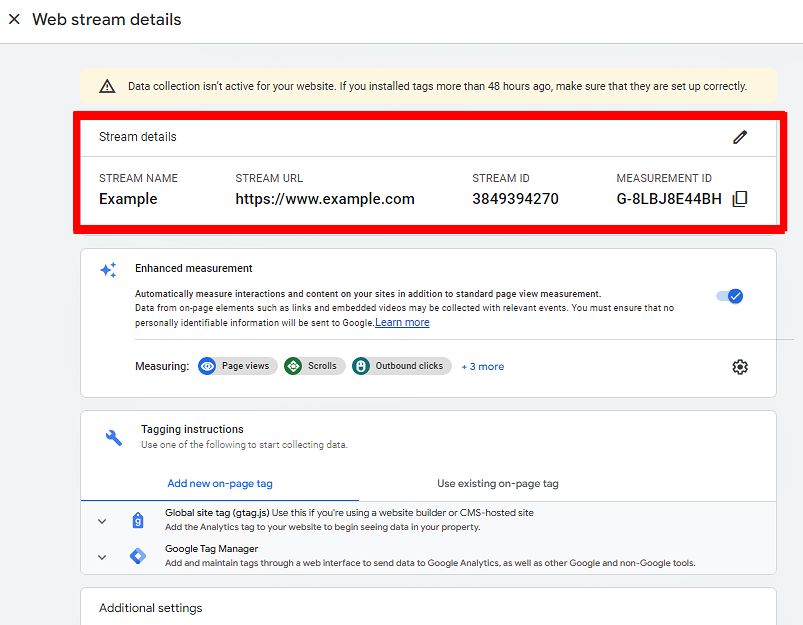Click the Outbound clicks mouse icon
The height and width of the screenshot is (625, 803).
tap(361, 366)
